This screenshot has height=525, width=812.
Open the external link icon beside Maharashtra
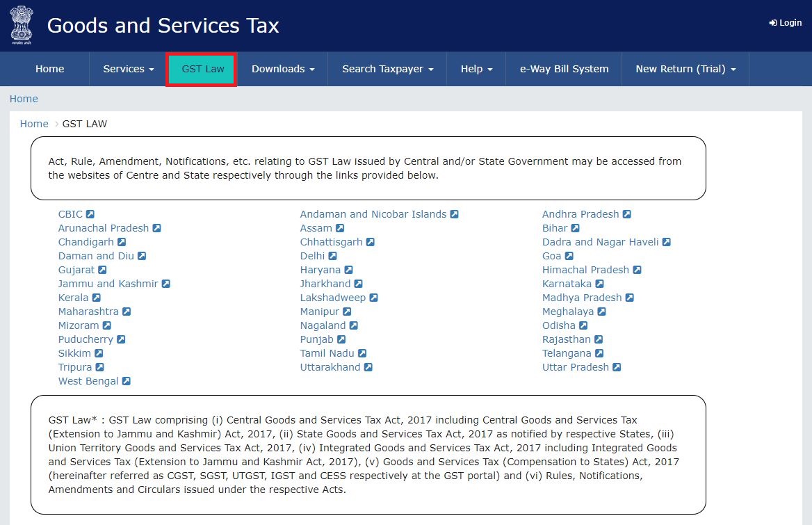(x=127, y=311)
